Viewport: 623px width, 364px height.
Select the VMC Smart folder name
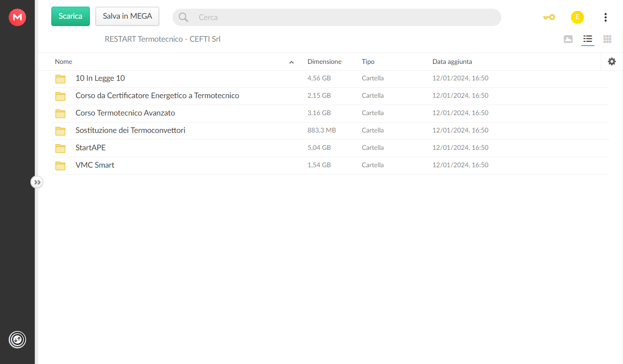pyautogui.click(x=95, y=165)
